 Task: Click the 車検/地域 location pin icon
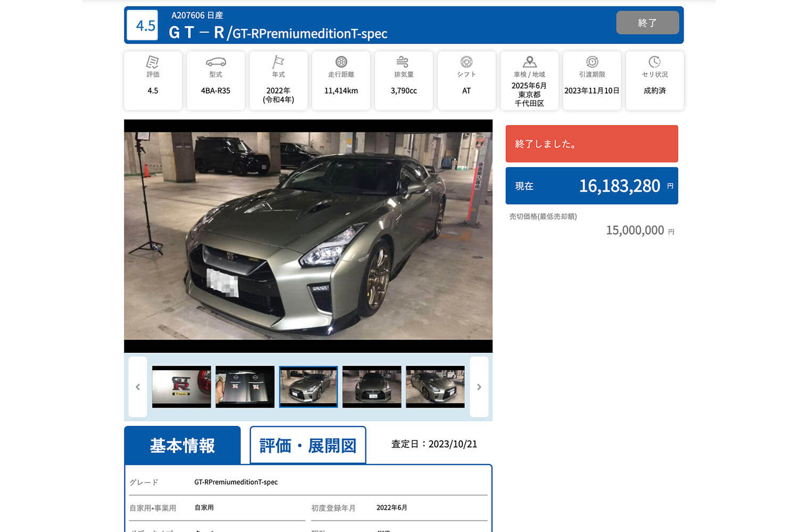coord(529,62)
